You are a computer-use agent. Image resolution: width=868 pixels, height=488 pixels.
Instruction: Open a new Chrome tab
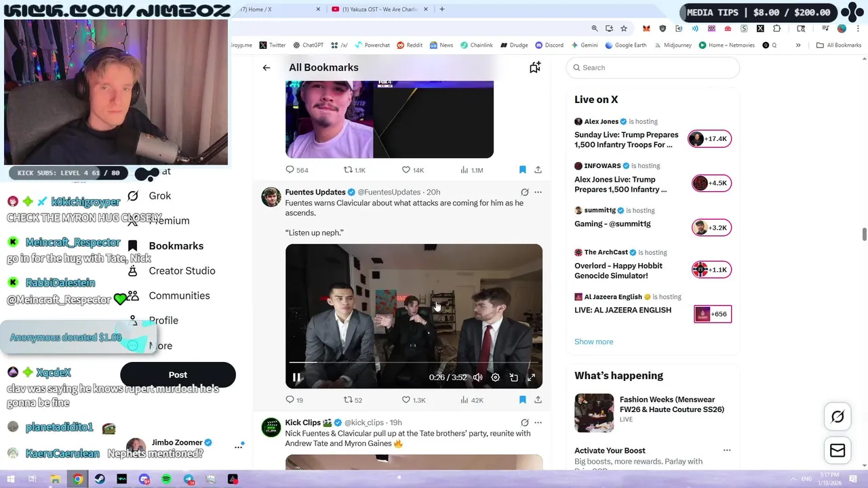441,9
